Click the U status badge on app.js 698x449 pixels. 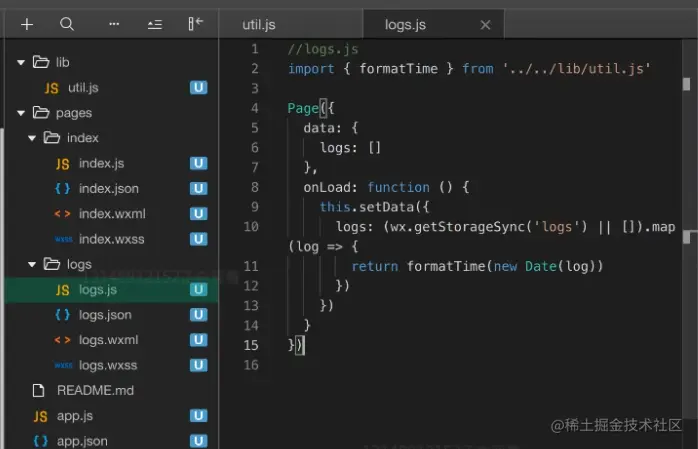coord(199,416)
